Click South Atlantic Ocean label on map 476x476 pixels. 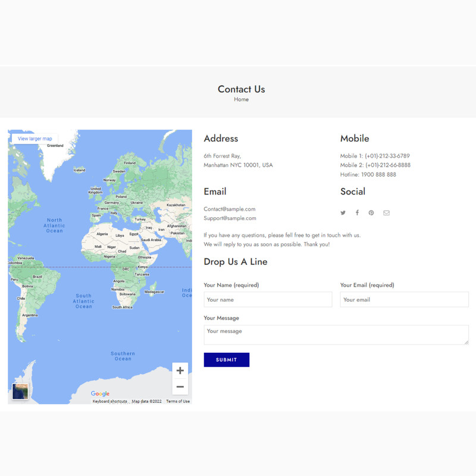(84, 301)
